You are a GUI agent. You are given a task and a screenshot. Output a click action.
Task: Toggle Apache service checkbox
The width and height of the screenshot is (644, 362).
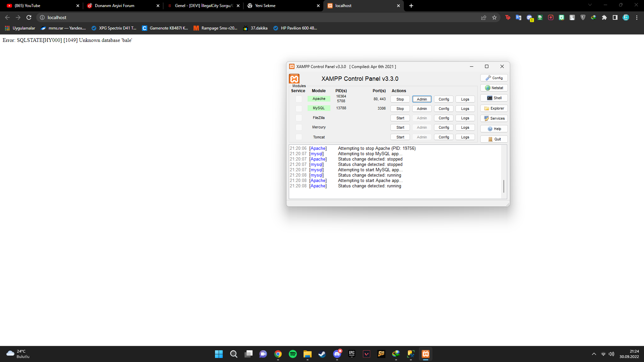pos(299,99)
